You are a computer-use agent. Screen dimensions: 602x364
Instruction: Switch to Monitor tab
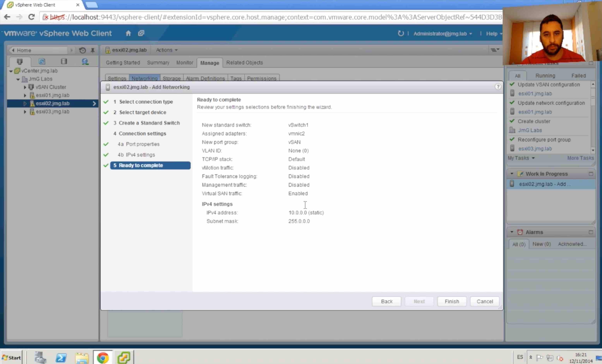(x=185, y=63)
